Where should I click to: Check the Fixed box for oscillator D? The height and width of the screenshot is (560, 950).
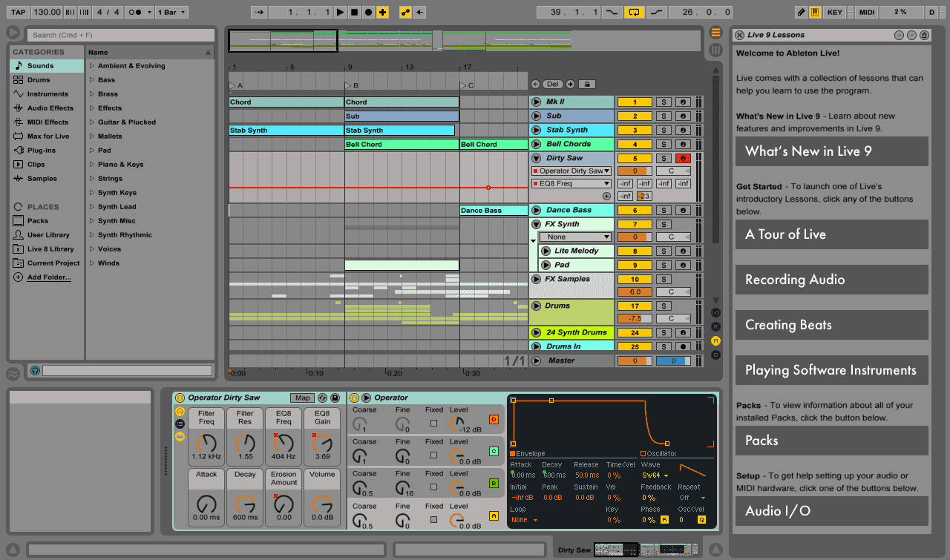coord(433,424)
